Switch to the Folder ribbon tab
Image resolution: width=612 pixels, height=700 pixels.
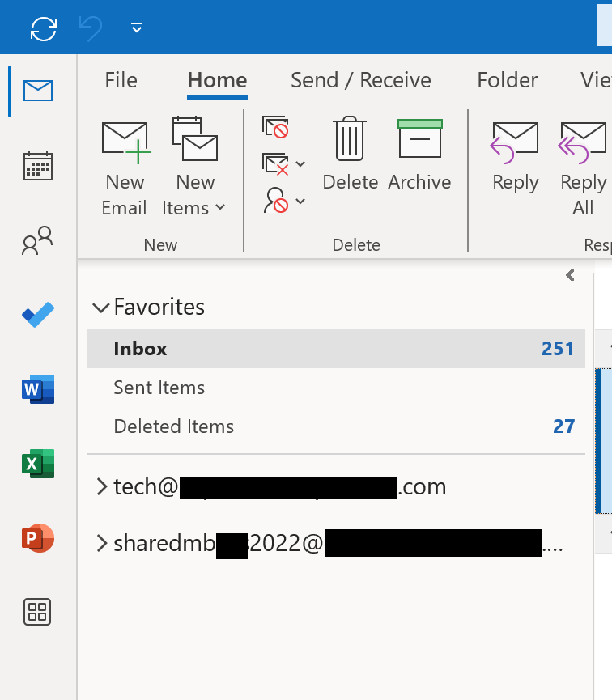508,80
